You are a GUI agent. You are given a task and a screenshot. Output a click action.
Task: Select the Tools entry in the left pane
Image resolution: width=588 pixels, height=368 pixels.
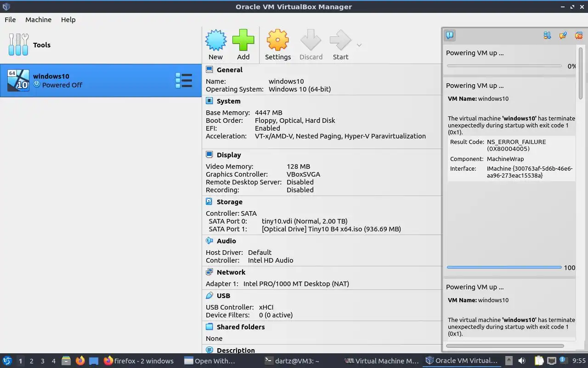coord(101,45)
